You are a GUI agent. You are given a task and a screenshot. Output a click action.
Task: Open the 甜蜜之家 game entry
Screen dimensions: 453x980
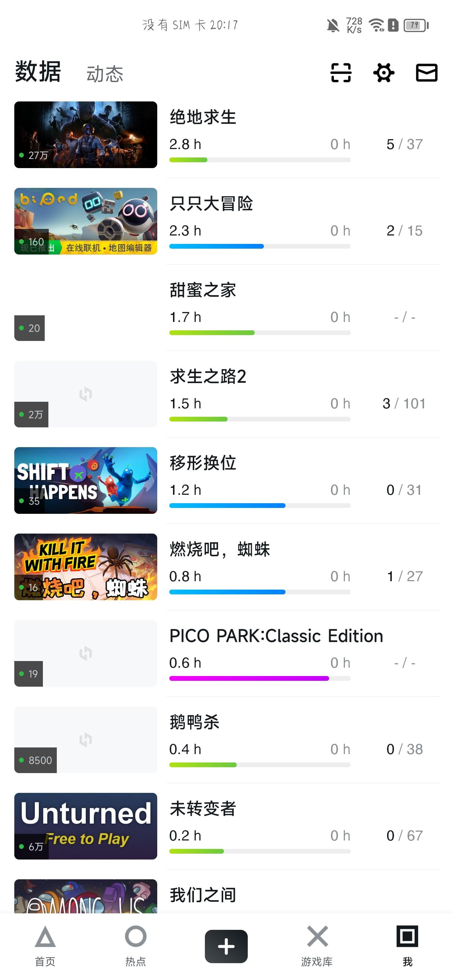coord(228,307)
